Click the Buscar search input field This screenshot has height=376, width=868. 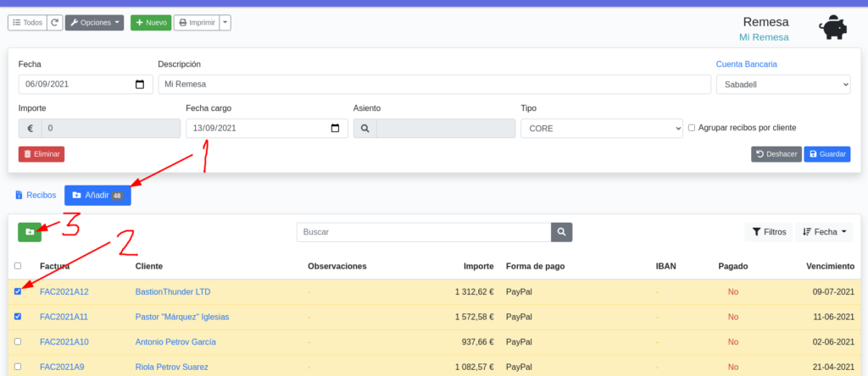tap(423, 231)
